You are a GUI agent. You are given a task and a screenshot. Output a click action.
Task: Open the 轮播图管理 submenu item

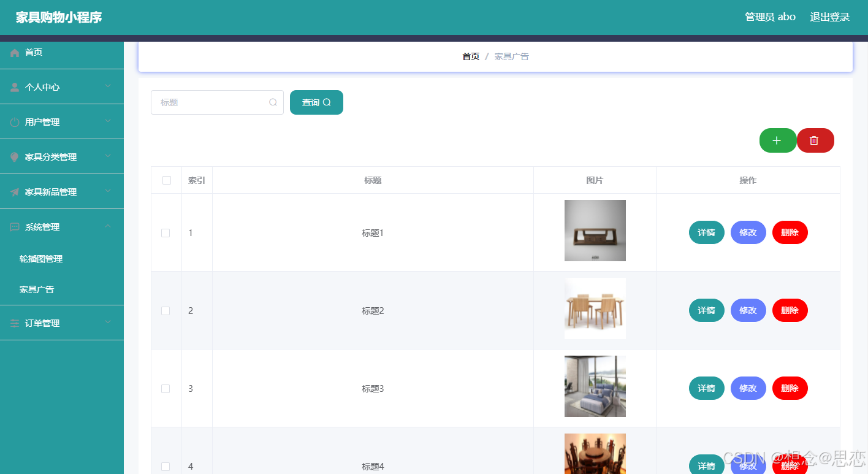pyautogui.click(x=62, y=259)
